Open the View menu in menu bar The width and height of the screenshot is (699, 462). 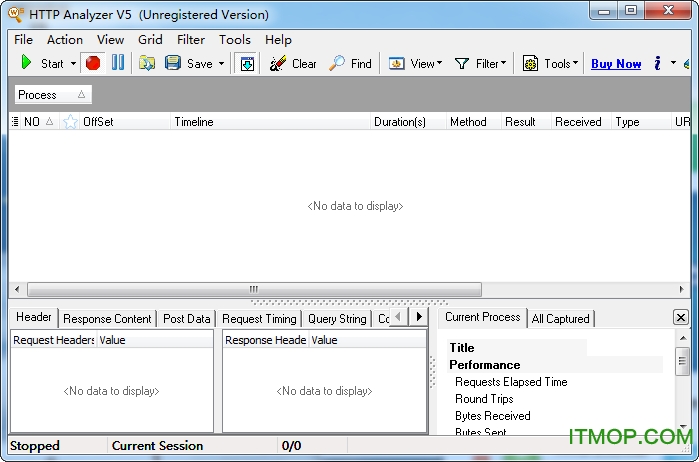click(110, 40)
